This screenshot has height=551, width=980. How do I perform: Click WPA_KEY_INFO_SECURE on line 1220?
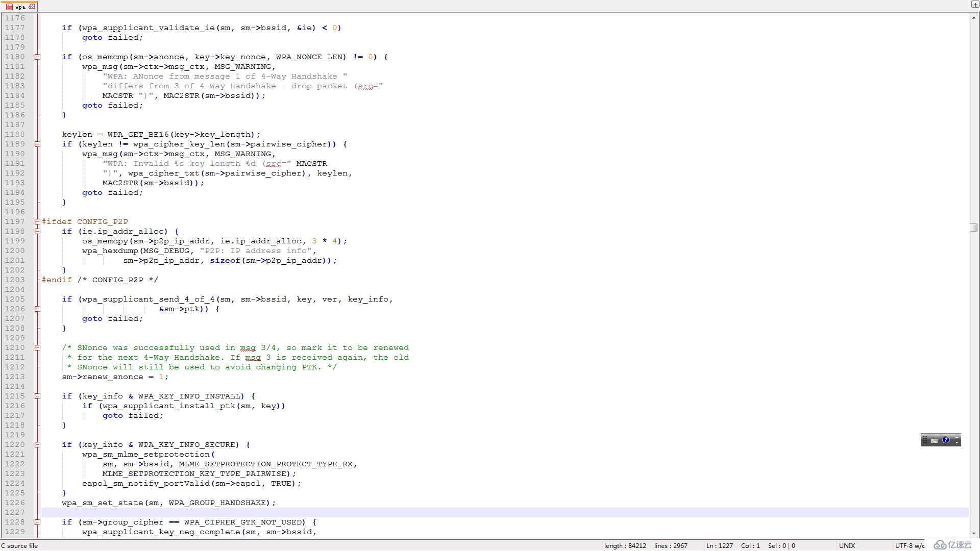click(x=187, y=444)
